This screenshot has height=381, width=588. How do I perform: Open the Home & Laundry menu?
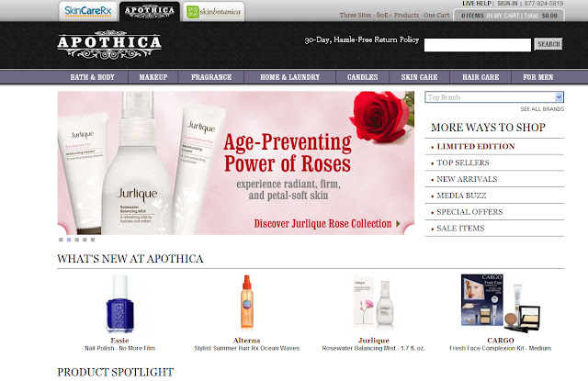(290, 77)
